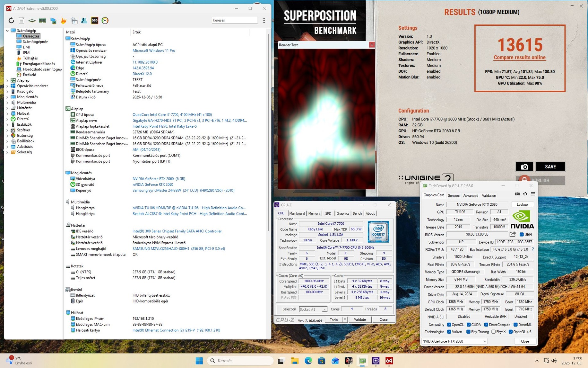
Task: Toggle the CUDA checkbox in GPU-Z
Action: point(469,325)
